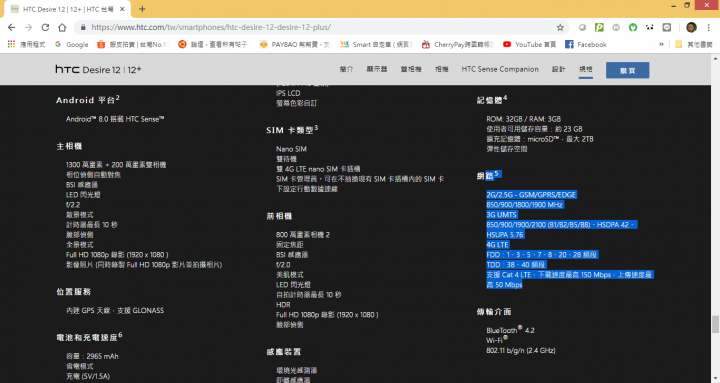The height and width of the screenshot is (383, 720).
Task: Go back to the previous page
Action: click(11, 28)
